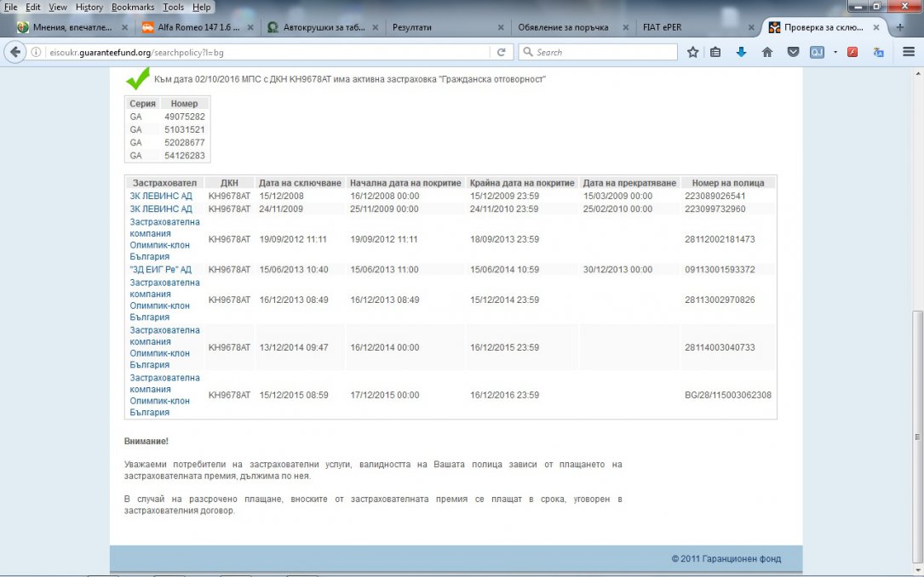Open the Firefox hamburger menu
The width and height of the screenshot is (924, 577).
point(908,52)
